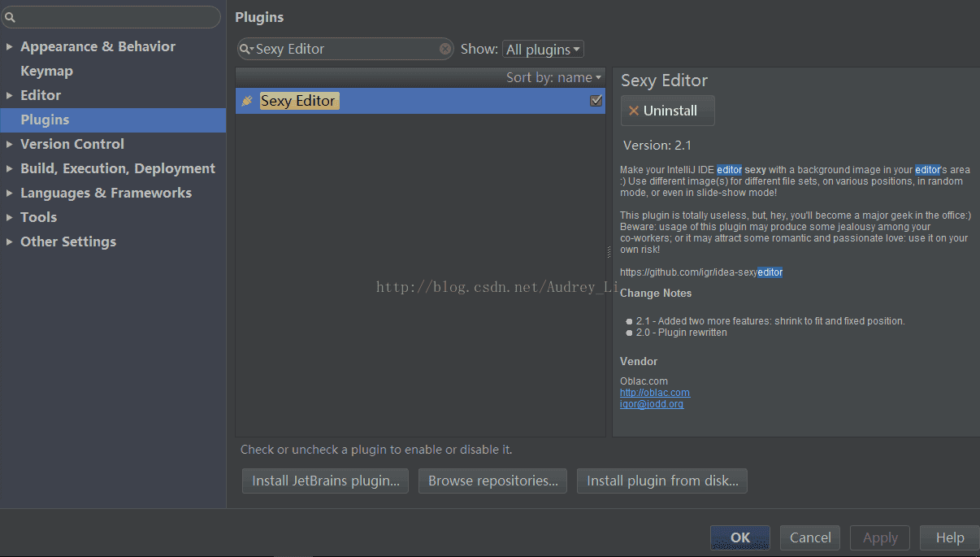Expand Build, Execution, Deployment section
The width and height of the screenshot is (980, 557).
[9, 168]
